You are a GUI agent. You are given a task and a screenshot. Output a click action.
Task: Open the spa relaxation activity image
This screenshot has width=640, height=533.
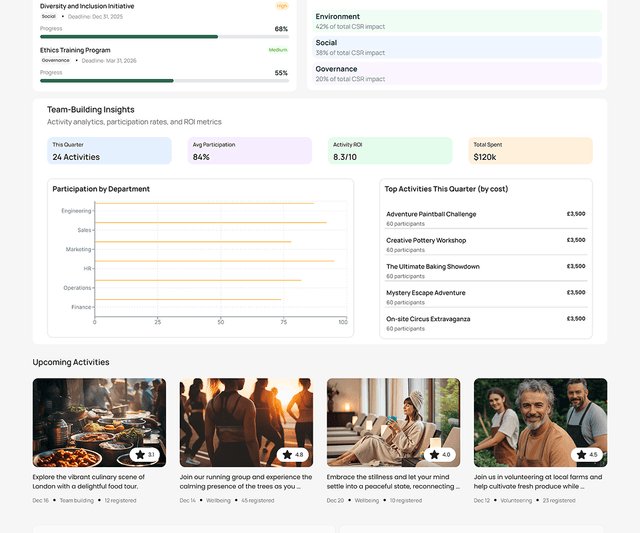393,422
